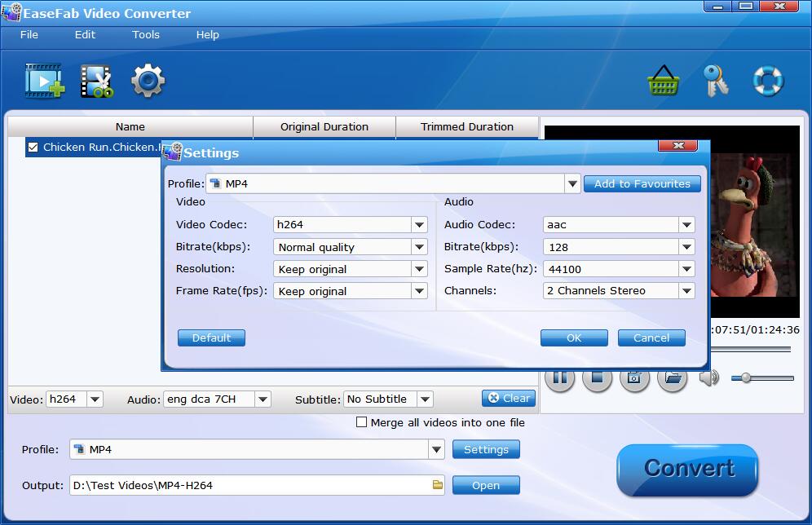The height and width of the screenshot is (525, 812).
Task: Click Cancel in Settings dialog
Action: [x=651, y=338]
